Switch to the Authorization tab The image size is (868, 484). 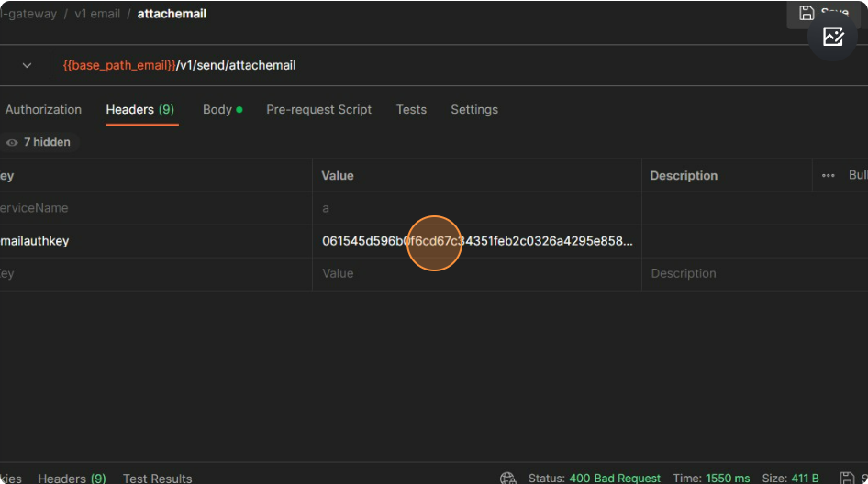click(x=43, y=109)
